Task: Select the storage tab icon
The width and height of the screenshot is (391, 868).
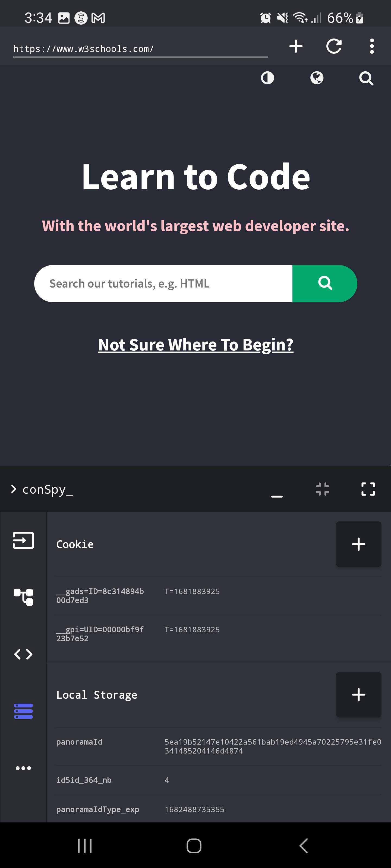Action: click(23, 711)
